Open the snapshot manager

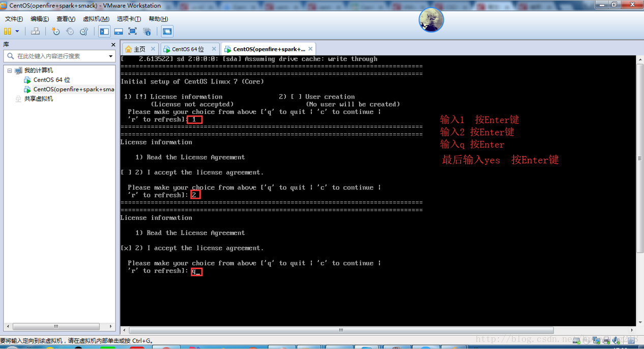point(84,32)
